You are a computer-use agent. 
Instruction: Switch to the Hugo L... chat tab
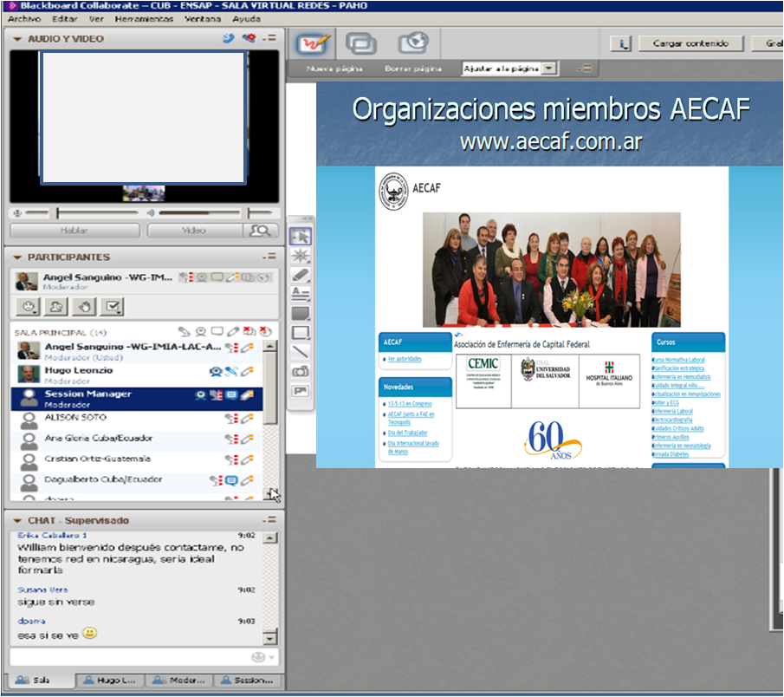point(109,680)
